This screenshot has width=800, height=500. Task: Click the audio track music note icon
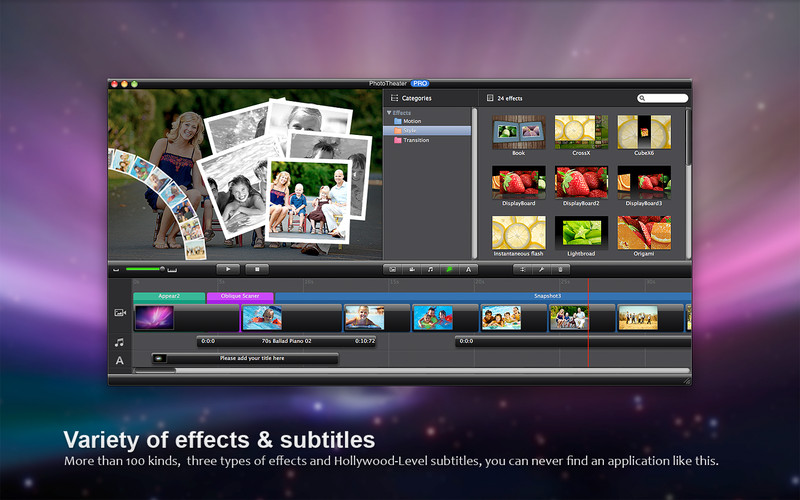[119, 342]
